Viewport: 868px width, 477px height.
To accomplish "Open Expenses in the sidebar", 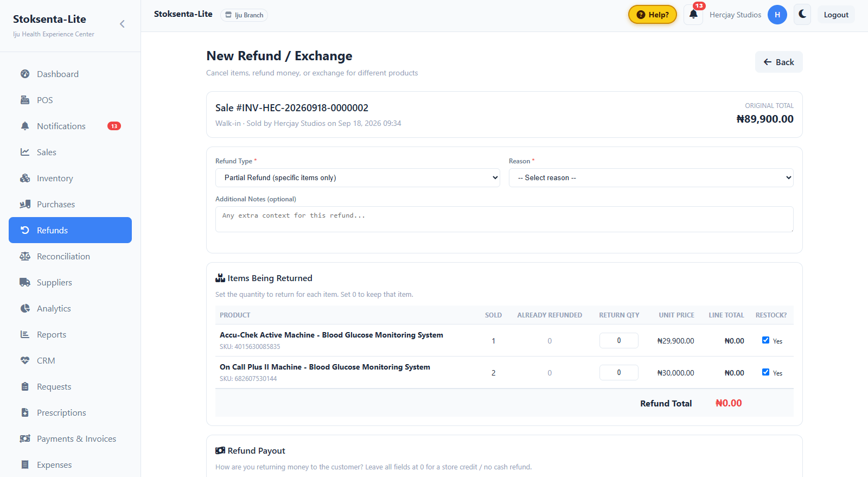I will pos(70,465).
